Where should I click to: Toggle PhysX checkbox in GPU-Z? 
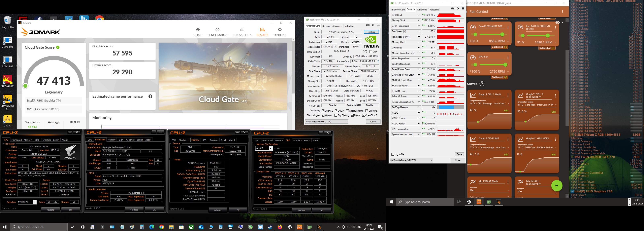pyautogui.click(x=352, y=115)
